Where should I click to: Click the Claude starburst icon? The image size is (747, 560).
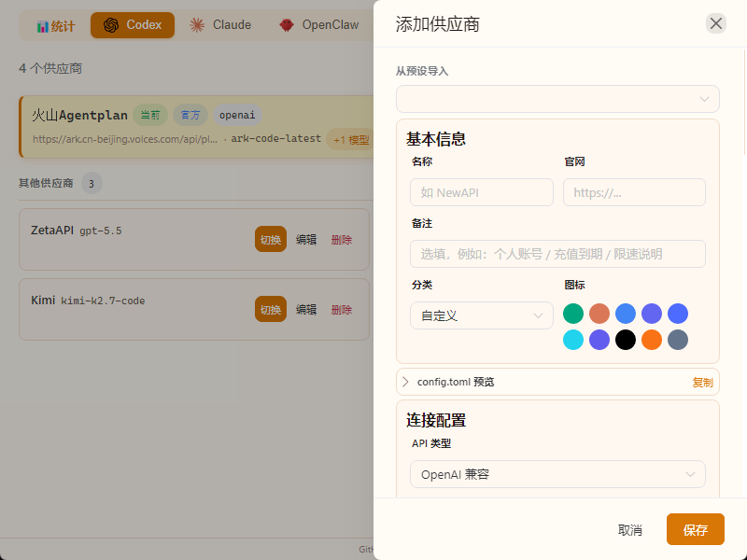coord(197,25)
